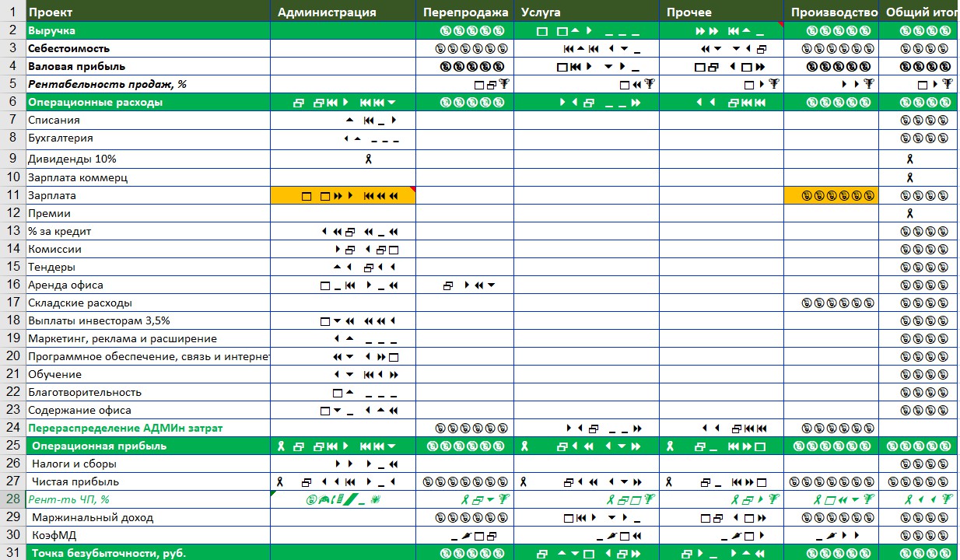Select the orange Зарплата cell under Производство
Viewport: 960px width, 560px height.
[x=831, y=195]
